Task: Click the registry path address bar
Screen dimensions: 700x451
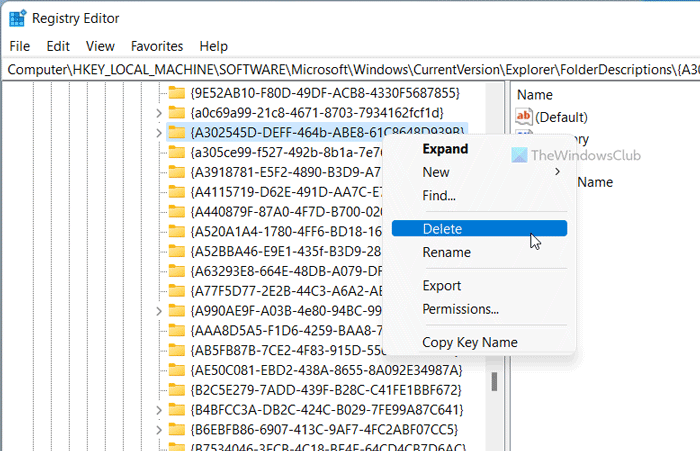Action: [x=350, y=69]
